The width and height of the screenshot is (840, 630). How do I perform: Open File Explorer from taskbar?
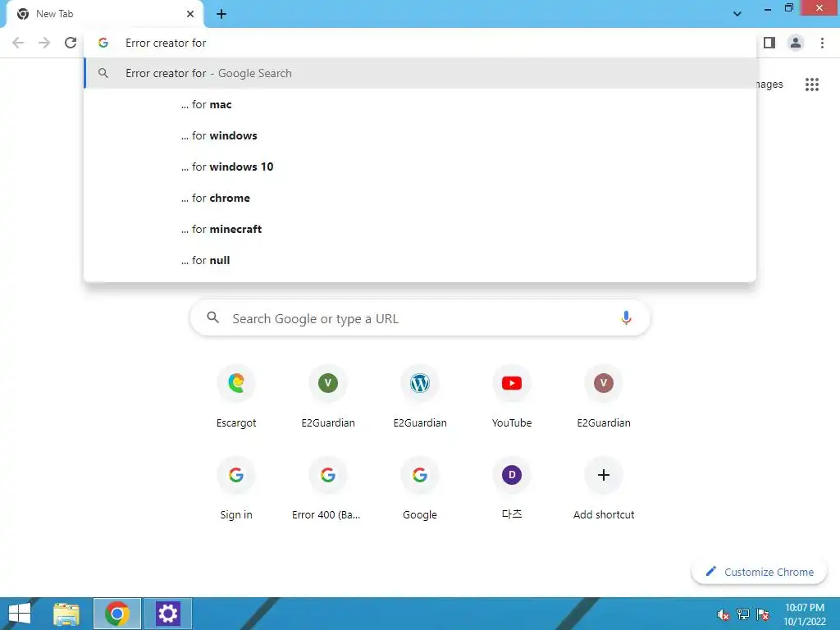pyautogui.click(x=66, y=614)
